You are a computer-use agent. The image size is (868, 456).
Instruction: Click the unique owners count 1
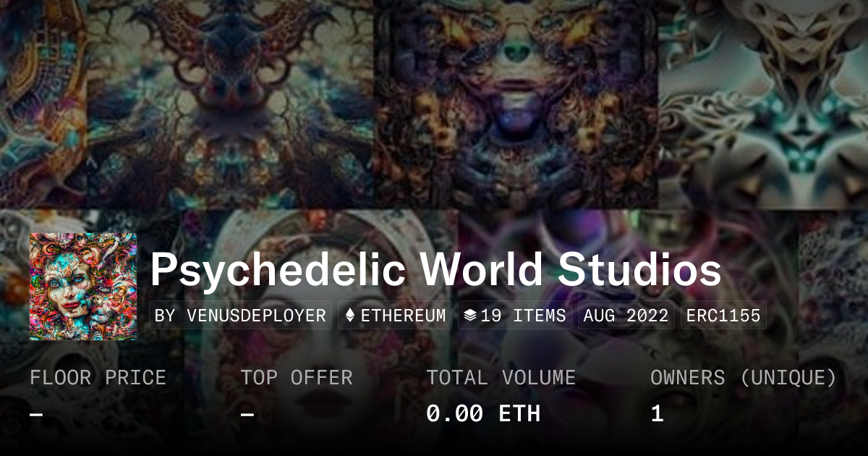click(657, 413)
